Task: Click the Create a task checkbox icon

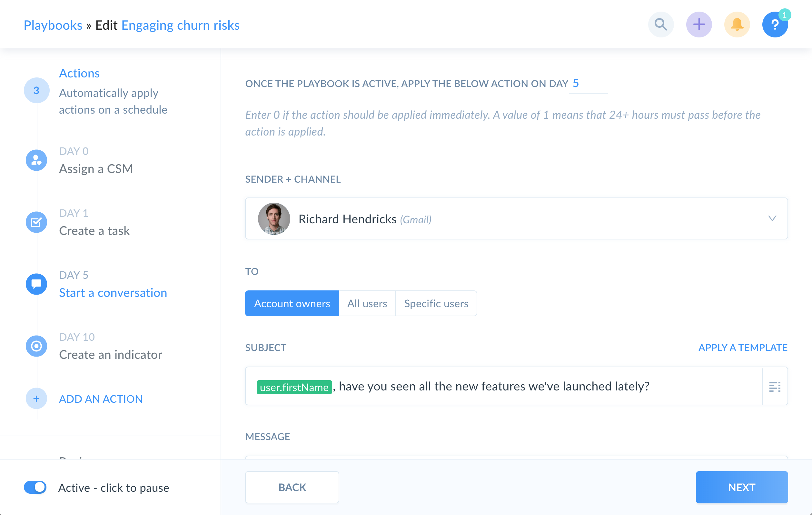Action: tap(36, 222)
